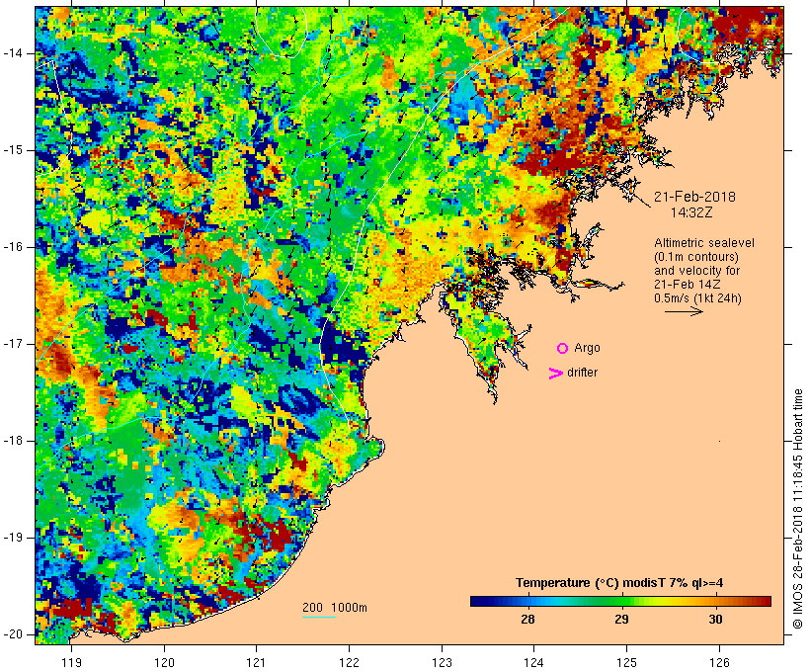
Task: Click the '-18' latitude axis label
Action: coord(13,441)
